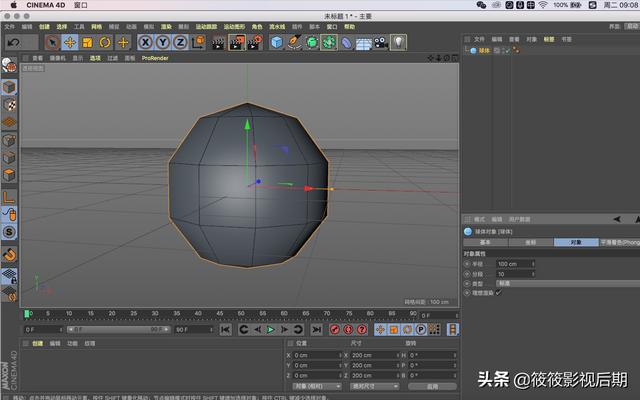The height and width of the screenshot is (400, 640).
Task: Open the sphere type dropdown
Action: 568,283
